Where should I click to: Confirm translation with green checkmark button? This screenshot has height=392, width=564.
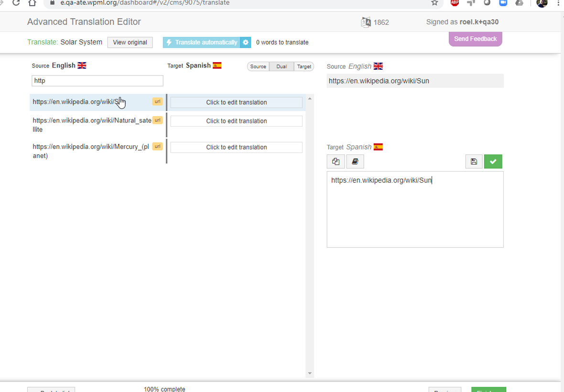[493, 162]
